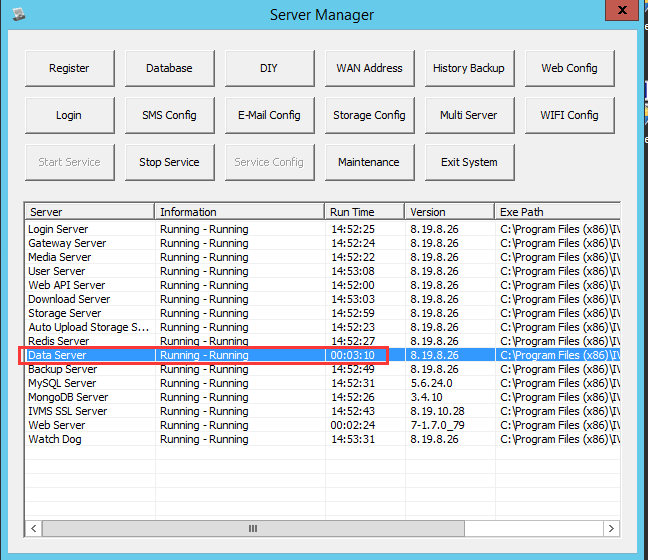Select the highlighted Data Server row

[x=322, y=355]
